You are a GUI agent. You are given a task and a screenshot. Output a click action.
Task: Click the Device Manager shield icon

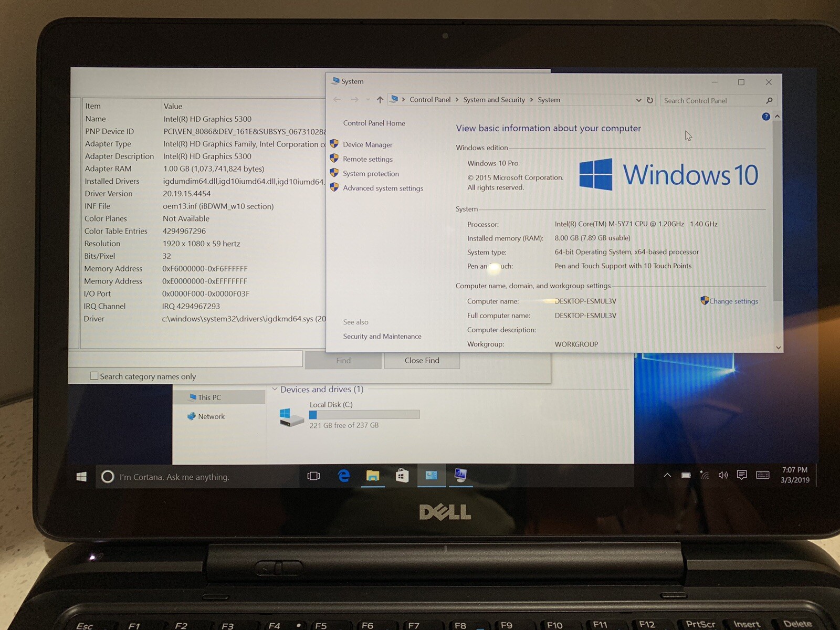pos(334,144)
